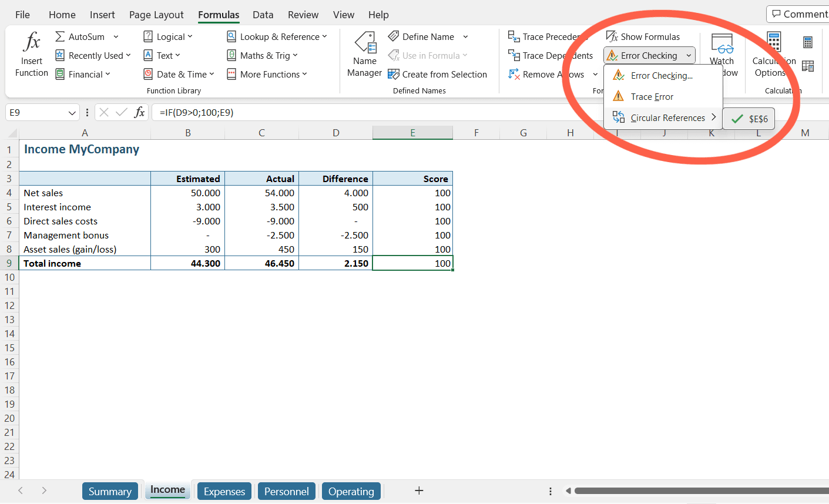Open the Name Box dropdown

point(72,113)
